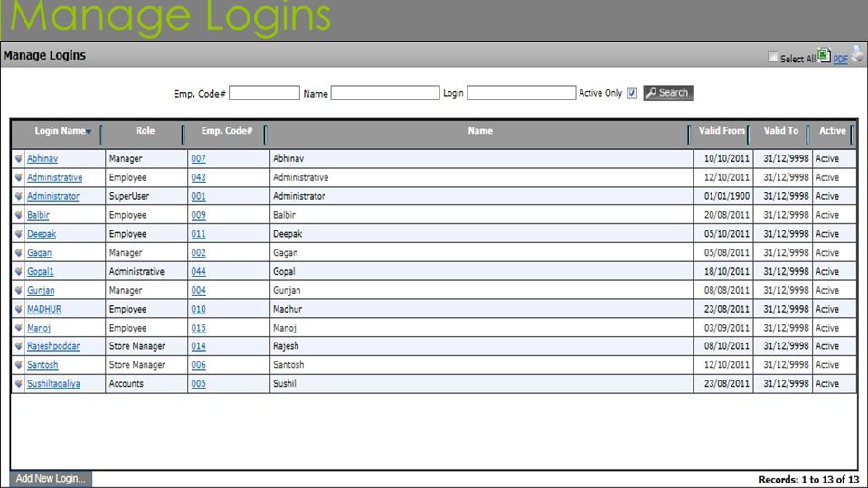Open the Administrator login link
This screenshot has width=868, height=488.
pos(53,196)
